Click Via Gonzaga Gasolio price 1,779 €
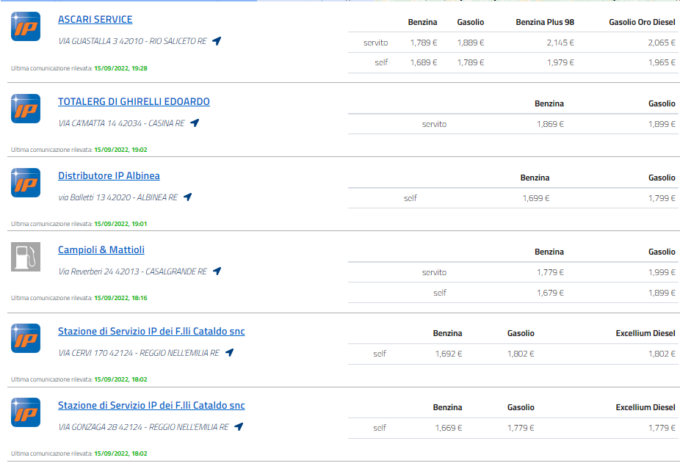This screenshot has width=680, height=463. point(521,428)
